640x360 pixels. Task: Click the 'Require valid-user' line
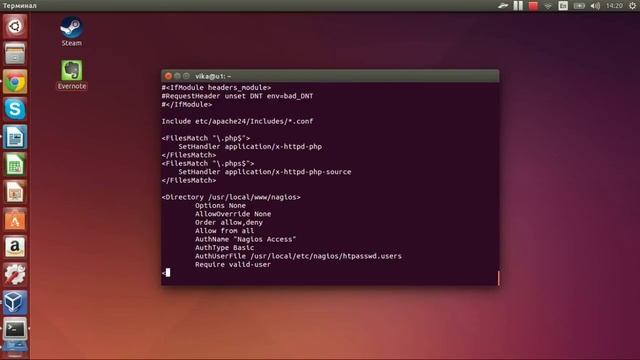click(233, 264)
